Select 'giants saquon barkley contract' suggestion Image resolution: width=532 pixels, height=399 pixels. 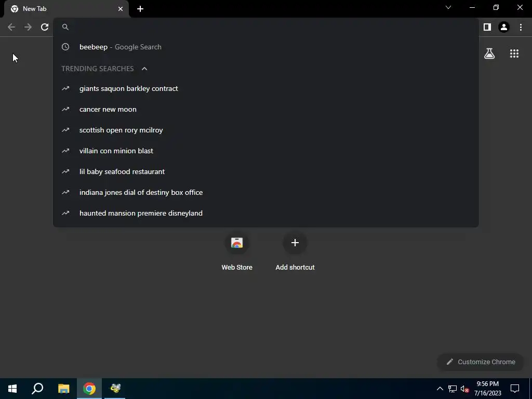266,88
